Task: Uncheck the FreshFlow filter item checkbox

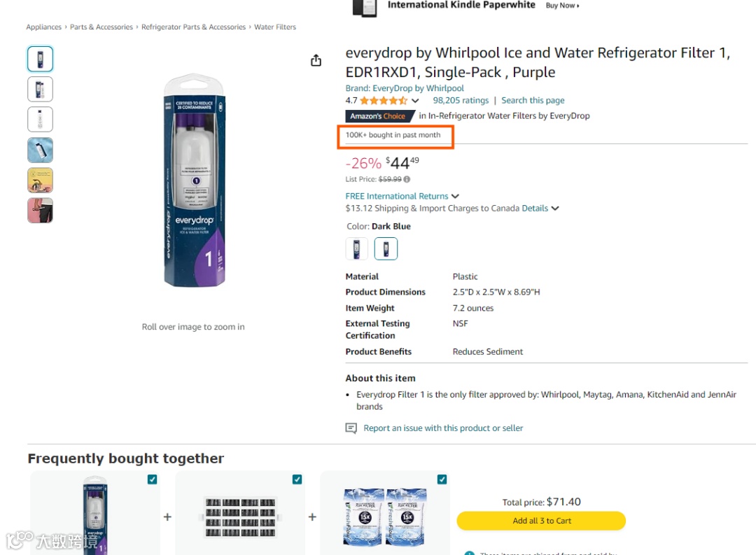Action: (x=442, y=479)
